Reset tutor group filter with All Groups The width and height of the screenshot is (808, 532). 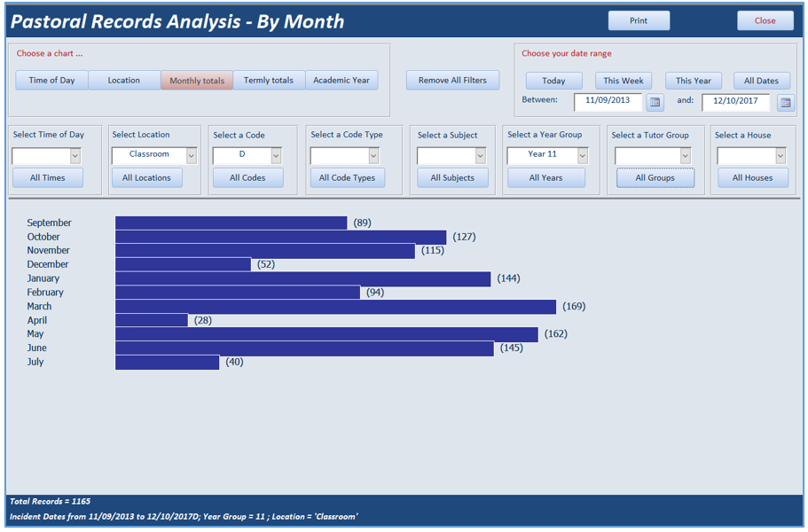tap(655, 177)
